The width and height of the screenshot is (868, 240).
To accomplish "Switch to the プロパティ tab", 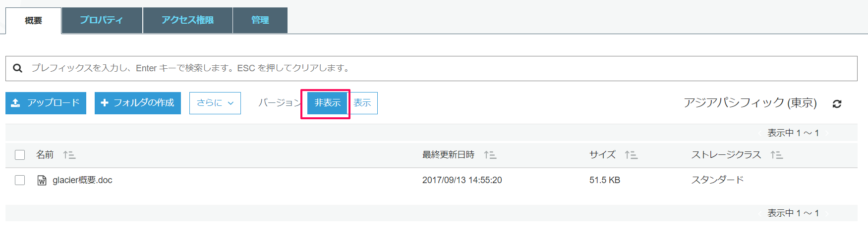I will pos(102,20).
